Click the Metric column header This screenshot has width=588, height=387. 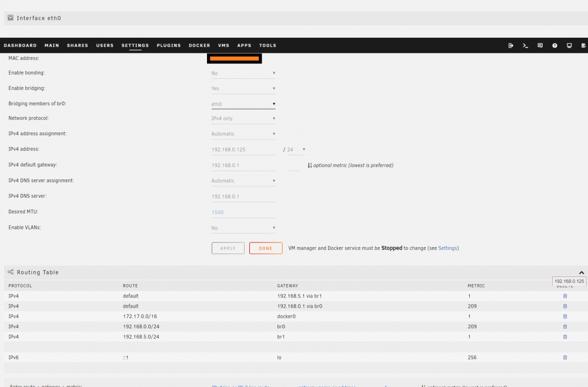pos(476,286)
